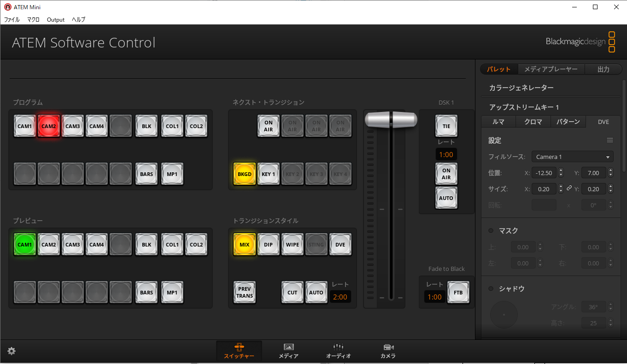The width and height of the screenshot is (627, 364).
Task: Toggle the DSK 1 TIE button
Action: pyautogui.click(x=446, y=126)
